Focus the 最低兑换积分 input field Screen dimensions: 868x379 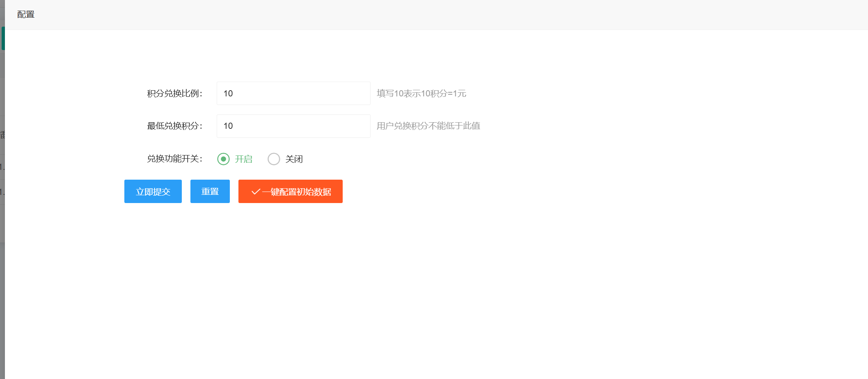click(x=293, y=126)
